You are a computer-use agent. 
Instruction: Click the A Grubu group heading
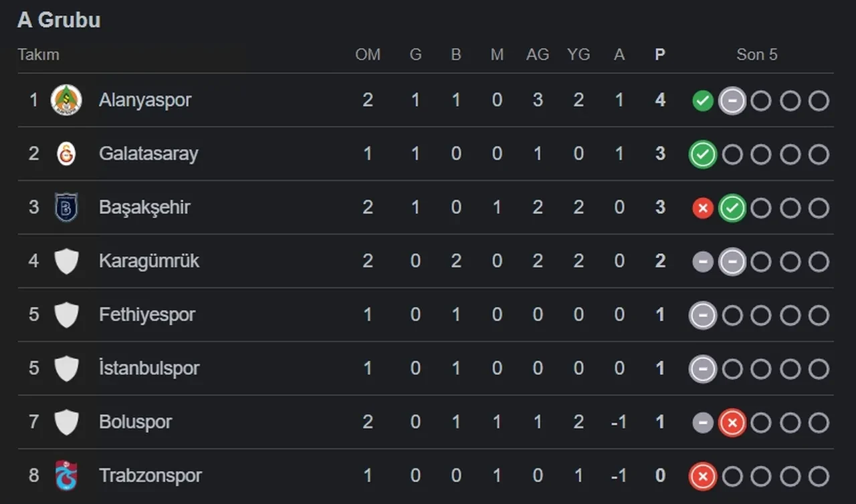click(x=59, y=20)
